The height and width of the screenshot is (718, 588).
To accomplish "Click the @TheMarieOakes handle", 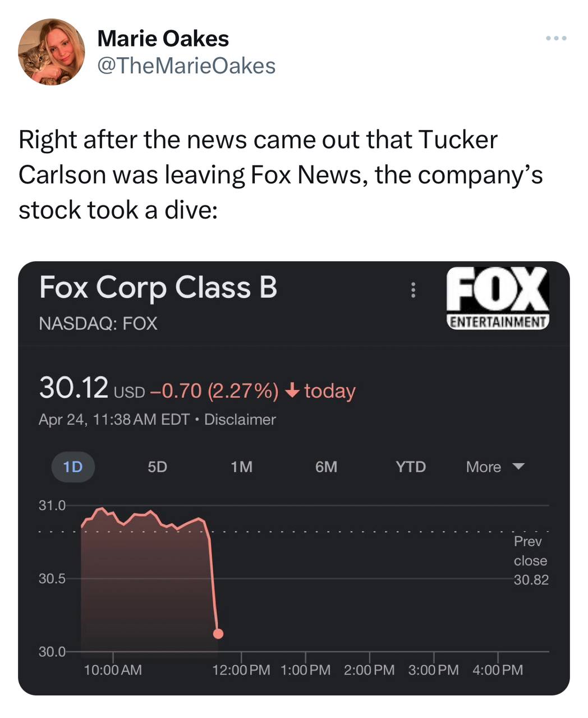I will pyautogui.click(x=186, y=66).
